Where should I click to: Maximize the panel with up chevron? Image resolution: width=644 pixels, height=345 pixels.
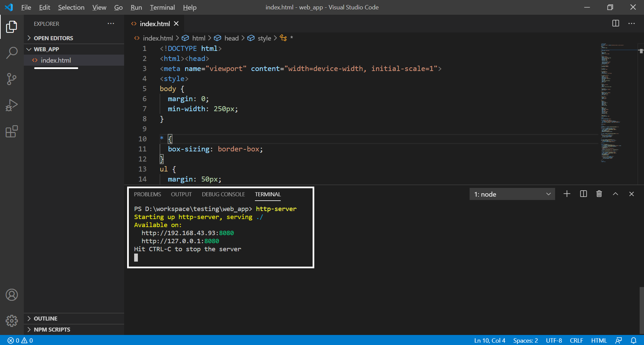[x=615, y=194]
